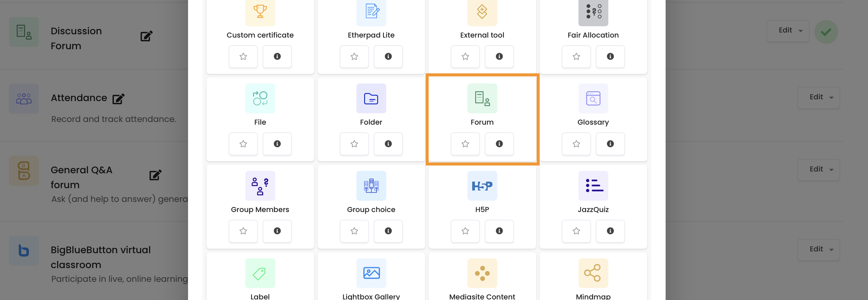
Task: Star Fair Allocation as favourite
Action: tap(576, 57)
